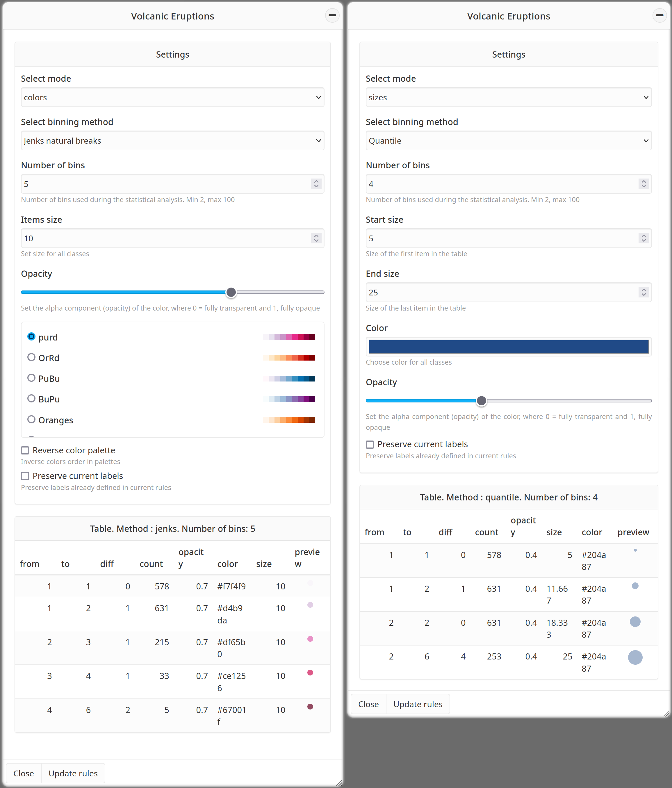Click the left panel's Number of bins stepper
Image resolution: width=672 pixels, height=788 pixels.
(316, 184)
